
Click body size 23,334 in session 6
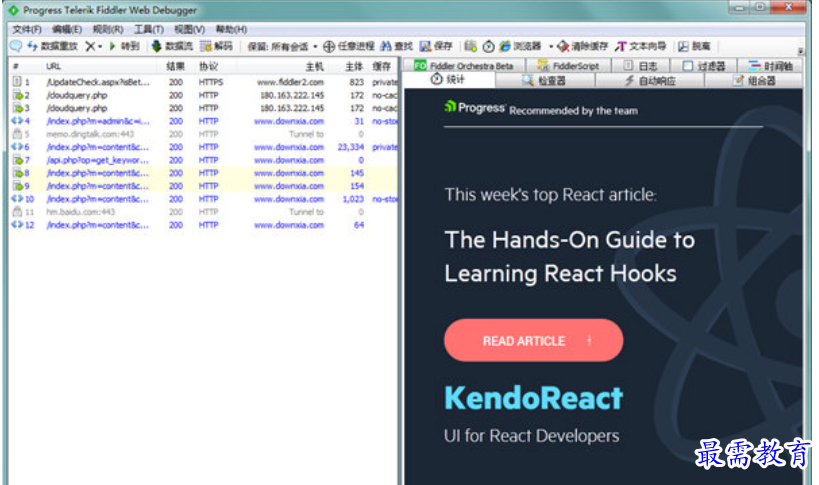(350, 147)
